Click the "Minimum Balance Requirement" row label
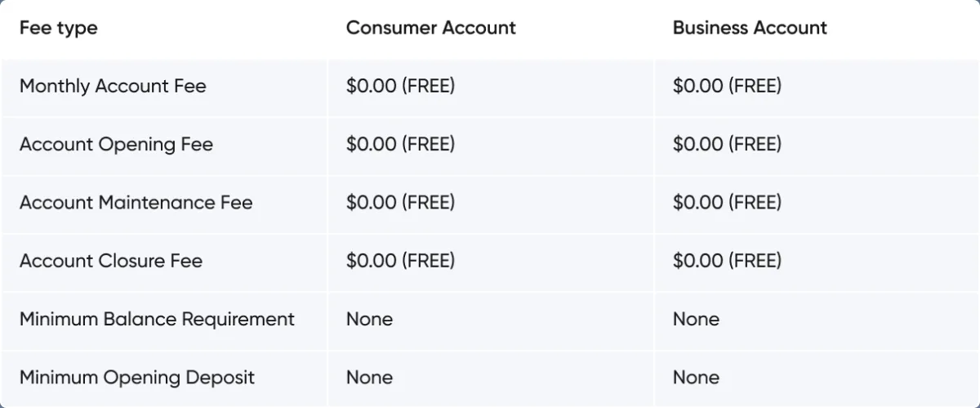This screenshot has height=408, width=980. coord(157,319)
